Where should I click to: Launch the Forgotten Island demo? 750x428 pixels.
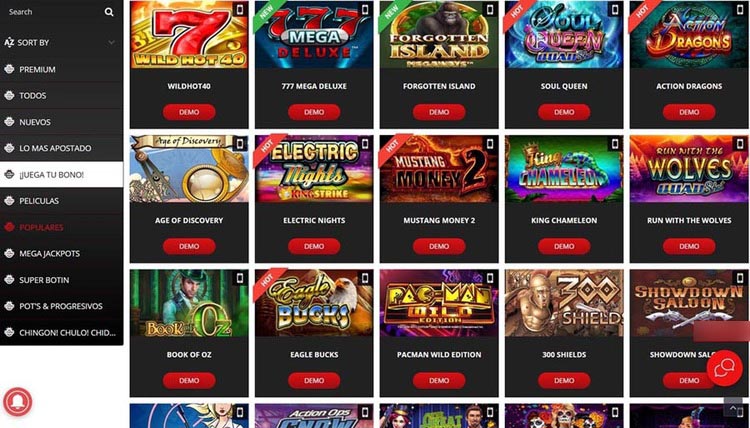[439, 112]
